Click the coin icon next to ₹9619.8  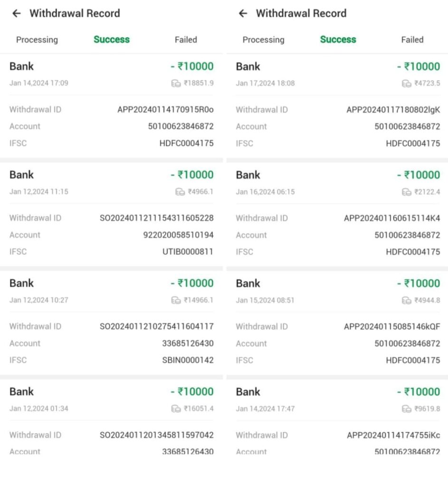[x=406, y=409]
